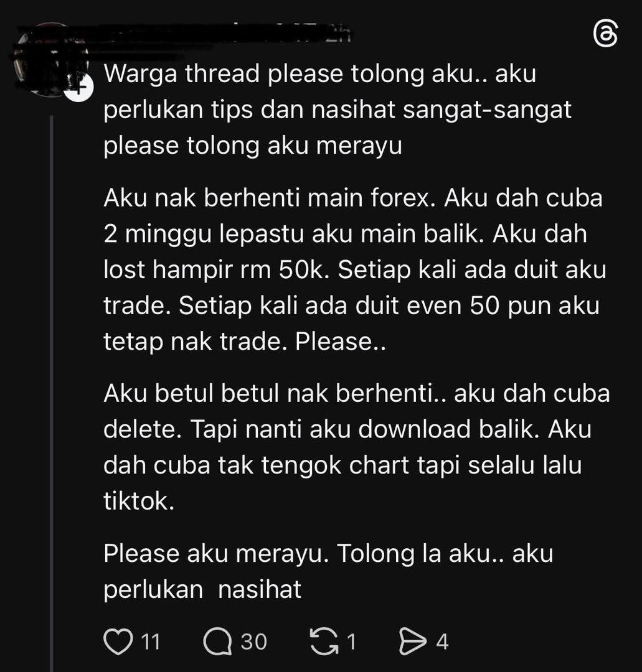Open replies via the comment bubble icon
642x672 pixels.
[217, 641]
